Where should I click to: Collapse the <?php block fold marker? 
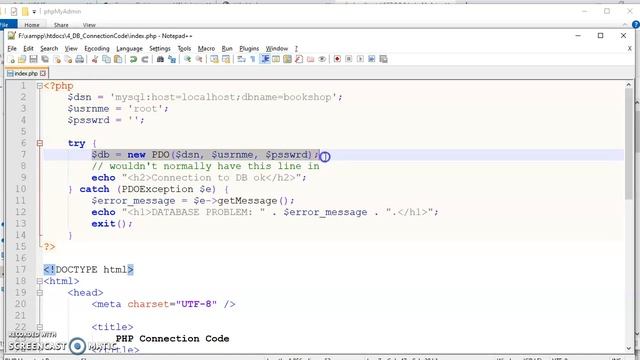[40, 86]
